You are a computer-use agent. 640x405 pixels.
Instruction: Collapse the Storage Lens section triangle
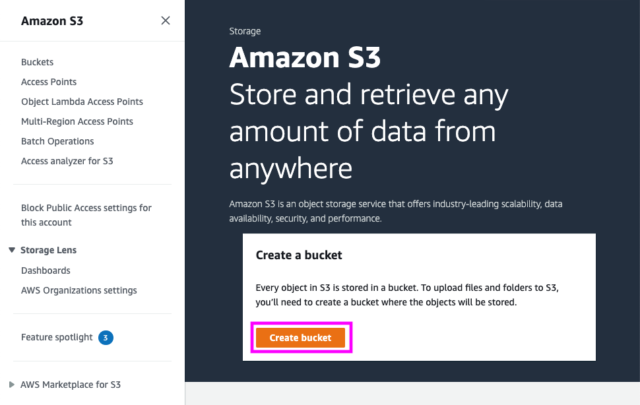[12, 250]
